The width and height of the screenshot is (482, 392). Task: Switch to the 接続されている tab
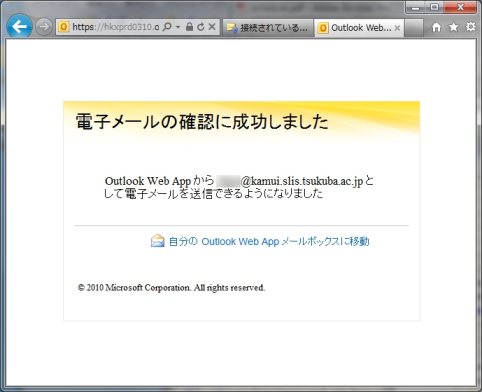(x=268, y=28)
